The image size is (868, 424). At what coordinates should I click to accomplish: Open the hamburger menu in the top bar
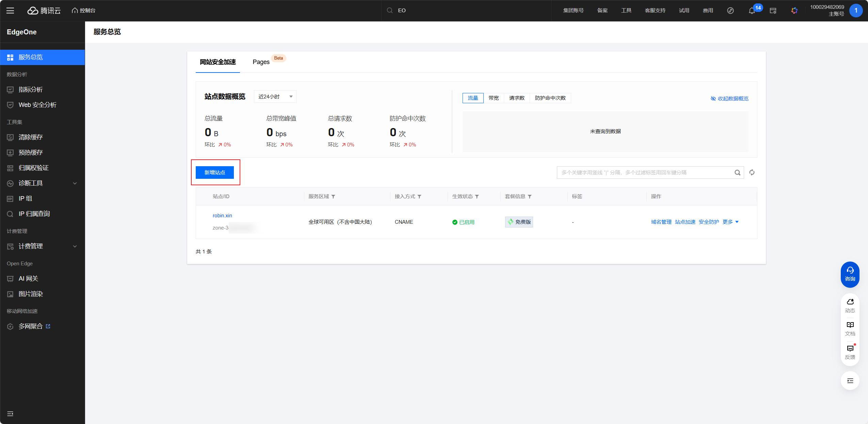pos(10,11)
